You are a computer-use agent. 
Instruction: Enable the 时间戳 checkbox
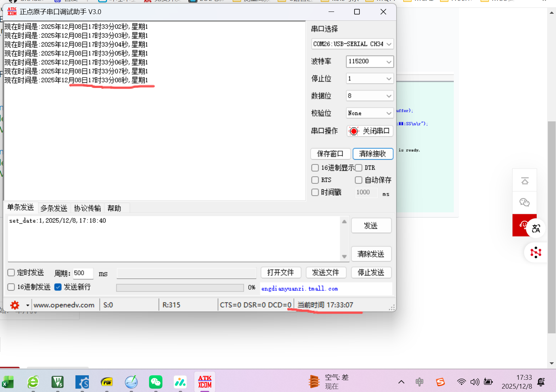[x=315, y=192]
